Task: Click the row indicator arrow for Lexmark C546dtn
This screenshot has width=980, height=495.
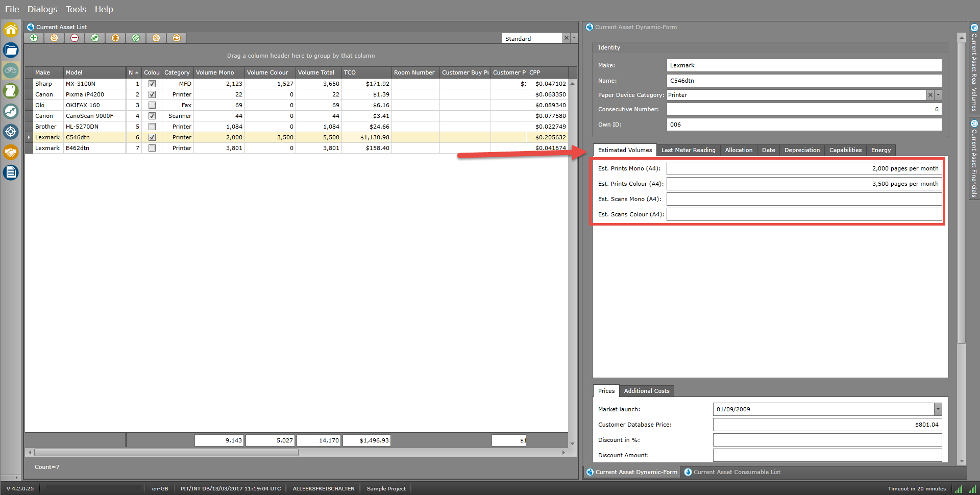Action: pyautogui.click(x=29, y=137)
